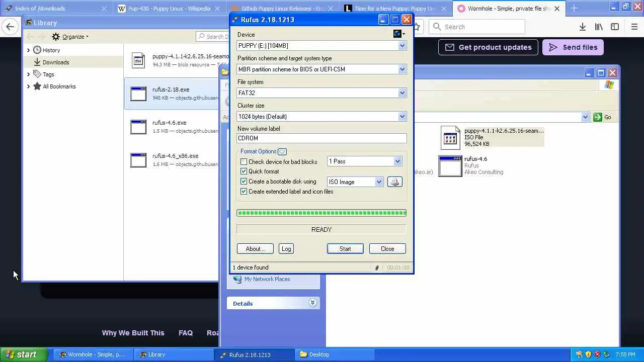This screenshot has height=362, width=644.
Task: Click the puppy ISO file icon in Explorer
Action: 450,137
